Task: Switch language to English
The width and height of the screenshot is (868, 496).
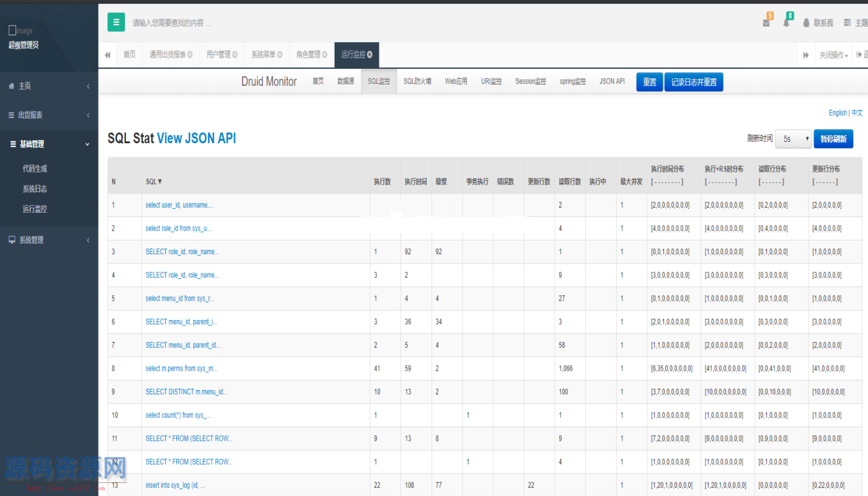Action: click(838, 113)
